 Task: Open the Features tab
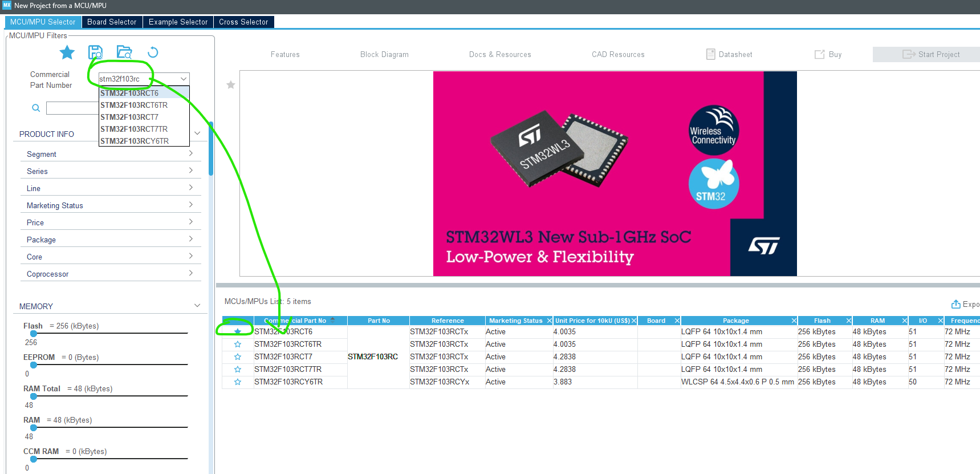pyautogui.click(x=285, y=55)
